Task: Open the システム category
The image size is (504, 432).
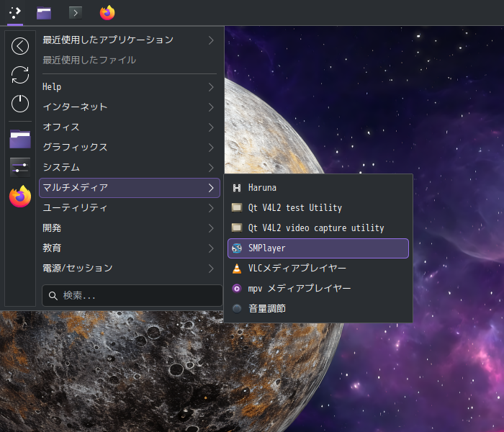Action: (x=129, y=168)
